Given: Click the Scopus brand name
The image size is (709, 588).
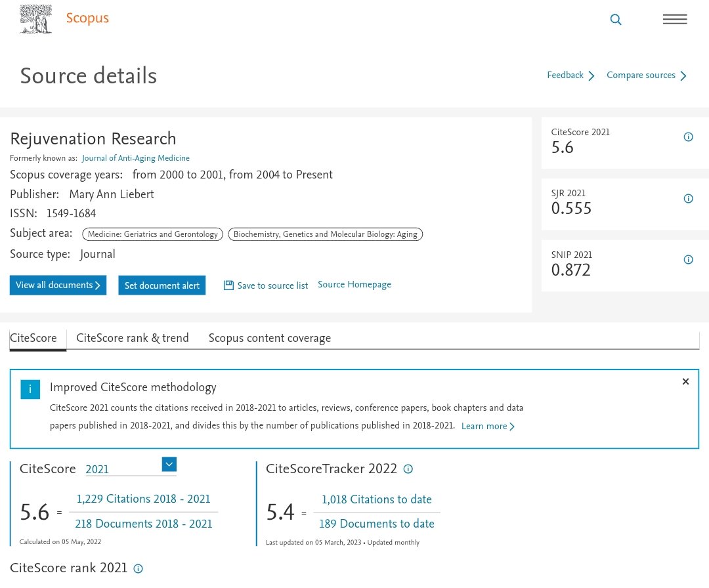Looking at the screenshot, I should click(x=87, y=18).
